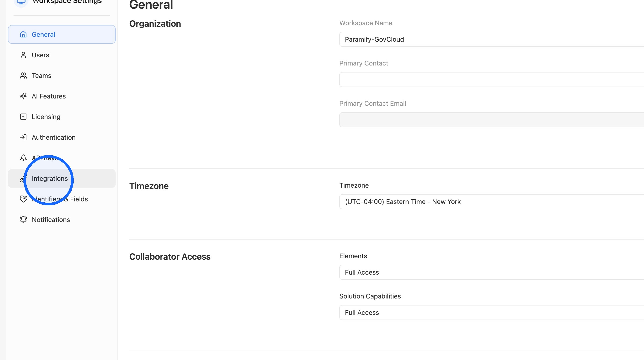Navigate to Licensing settings
644x360 pixels.
click(62, 117)
